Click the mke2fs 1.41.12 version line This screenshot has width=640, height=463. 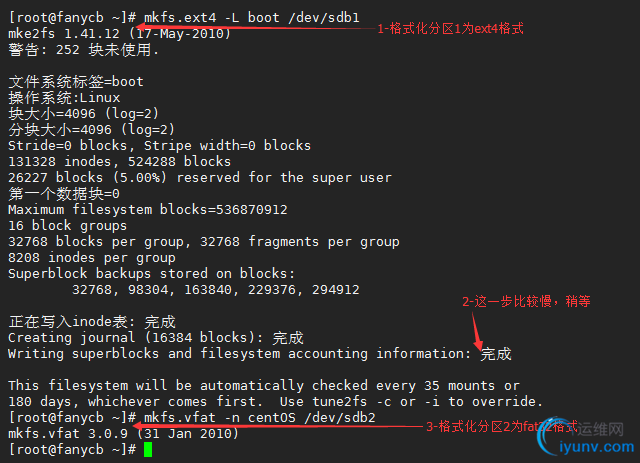point(120,33)
